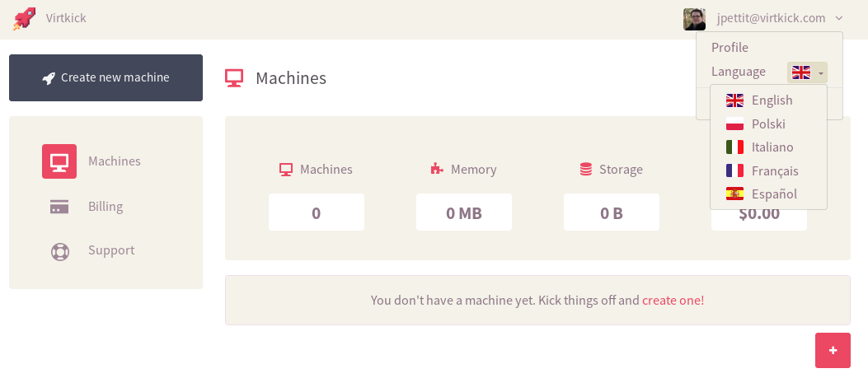868x378 pixels.
Task: Click the Storage database icon
Action: 586,170
